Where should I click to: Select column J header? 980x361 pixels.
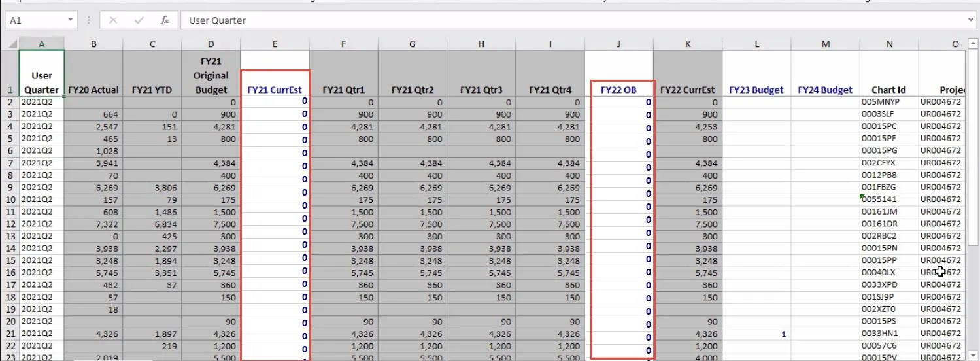[x=618, y=44]
